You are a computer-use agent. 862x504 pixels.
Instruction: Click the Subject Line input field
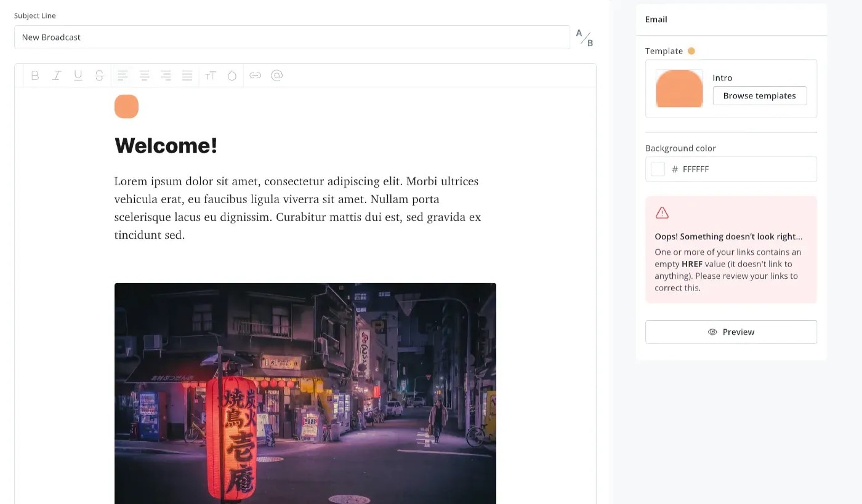point(293,37)
